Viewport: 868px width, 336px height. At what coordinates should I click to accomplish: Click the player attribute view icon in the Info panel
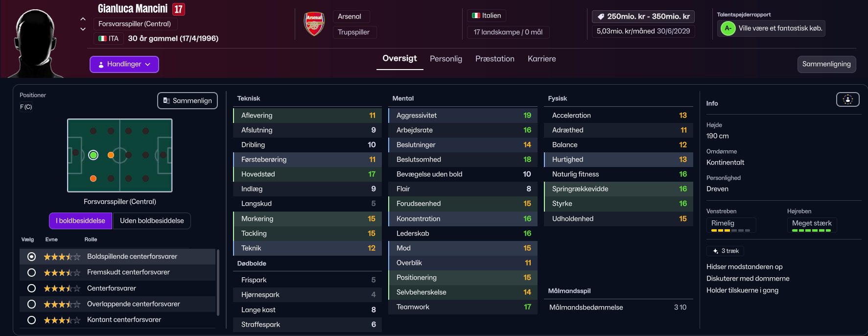(847, 99)
